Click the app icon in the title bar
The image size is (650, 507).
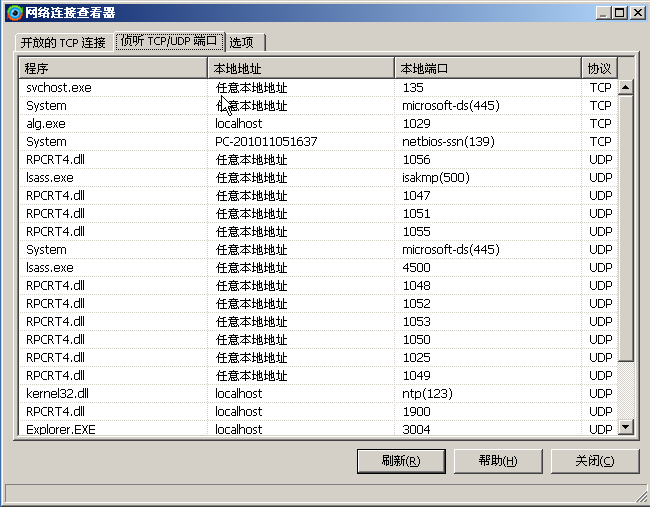14,12
